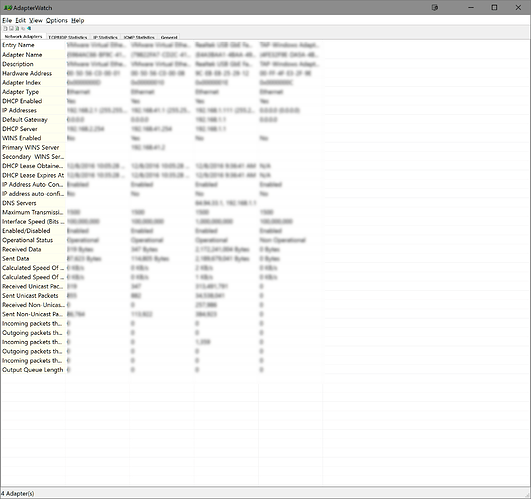531x499 pixels.
Task: Click the AdapterWatch app icon in title bar
Action: pos(7,7)
